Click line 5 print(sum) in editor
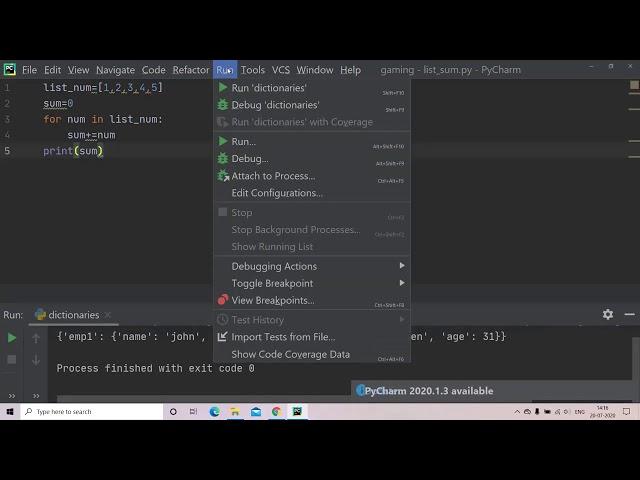The height and width of the screenshot is (480, 640). point(73,151)
